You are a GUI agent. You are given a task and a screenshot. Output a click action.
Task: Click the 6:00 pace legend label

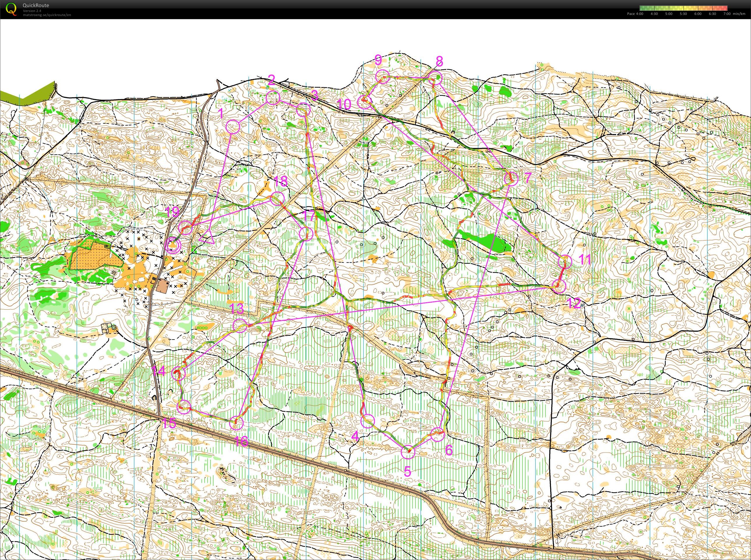click(x=698, y=14)
